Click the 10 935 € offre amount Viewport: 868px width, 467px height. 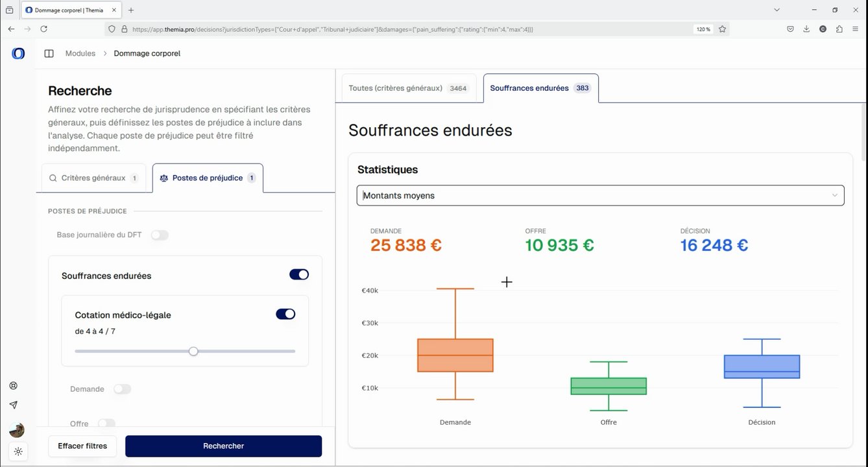[560, 245]
